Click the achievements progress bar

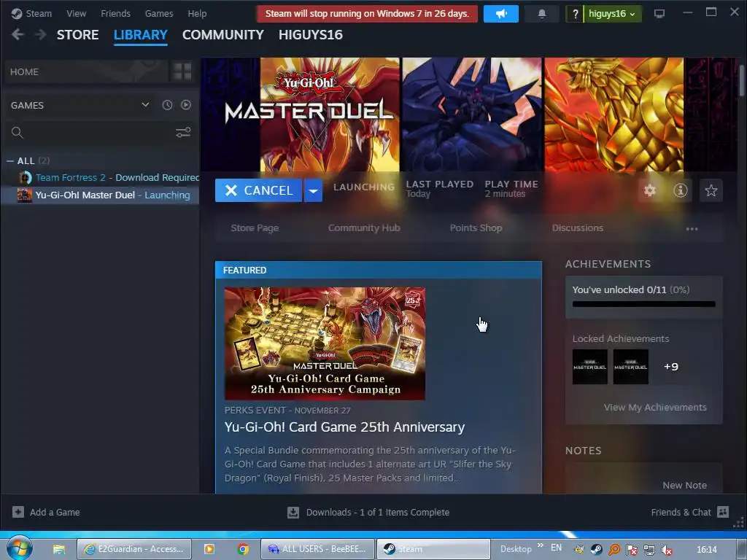pos(643,304)
